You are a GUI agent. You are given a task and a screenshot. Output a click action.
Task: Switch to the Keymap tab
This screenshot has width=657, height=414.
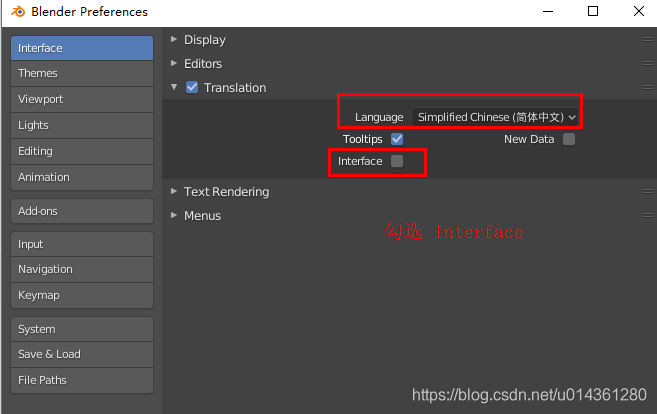(82, 295)
